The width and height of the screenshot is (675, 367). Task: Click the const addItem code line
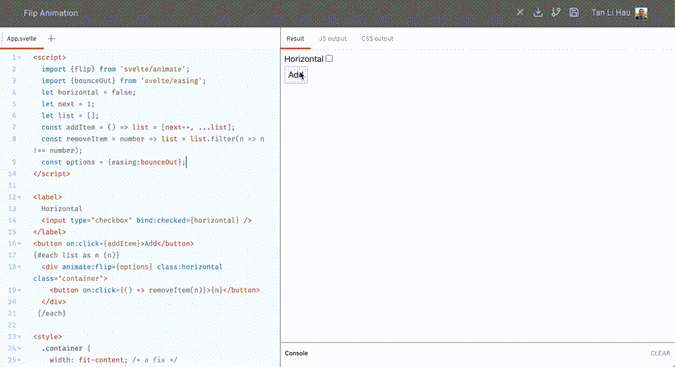click(x=138, y=127)
